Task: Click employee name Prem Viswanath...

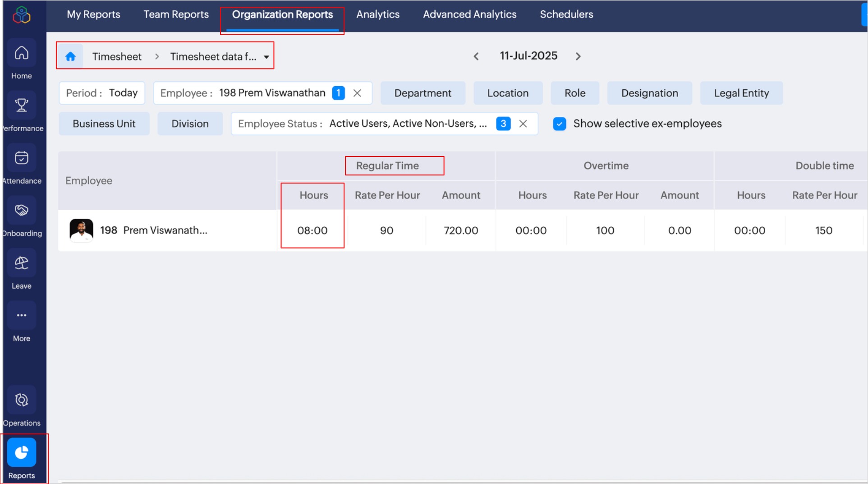Action: pos(165,230)
